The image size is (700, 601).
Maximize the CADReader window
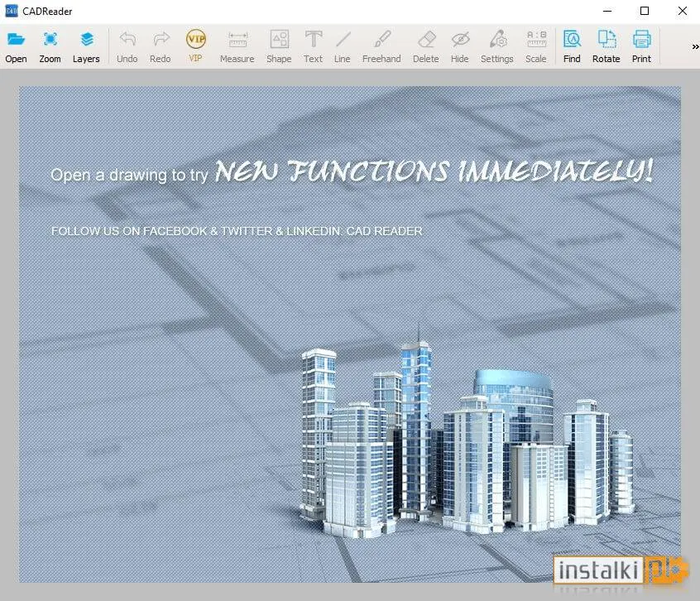click(x=645, y=11)
